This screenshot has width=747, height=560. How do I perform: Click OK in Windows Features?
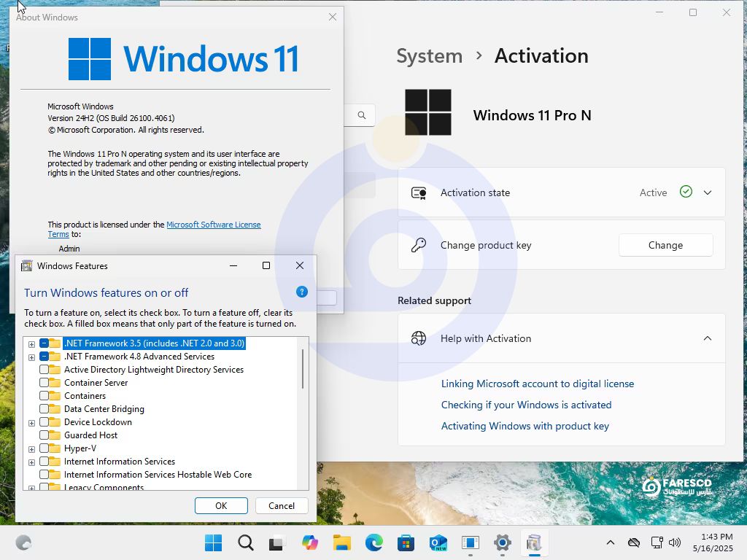(221, 506)
